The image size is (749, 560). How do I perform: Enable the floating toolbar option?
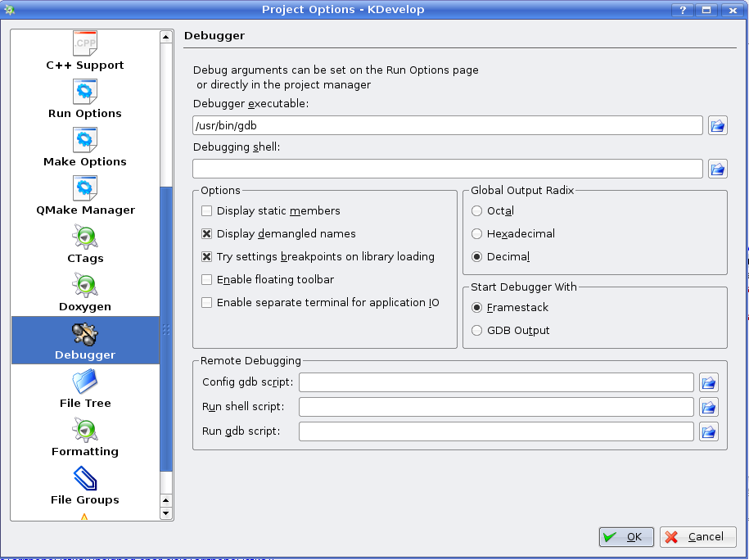[x=207, y=279]
